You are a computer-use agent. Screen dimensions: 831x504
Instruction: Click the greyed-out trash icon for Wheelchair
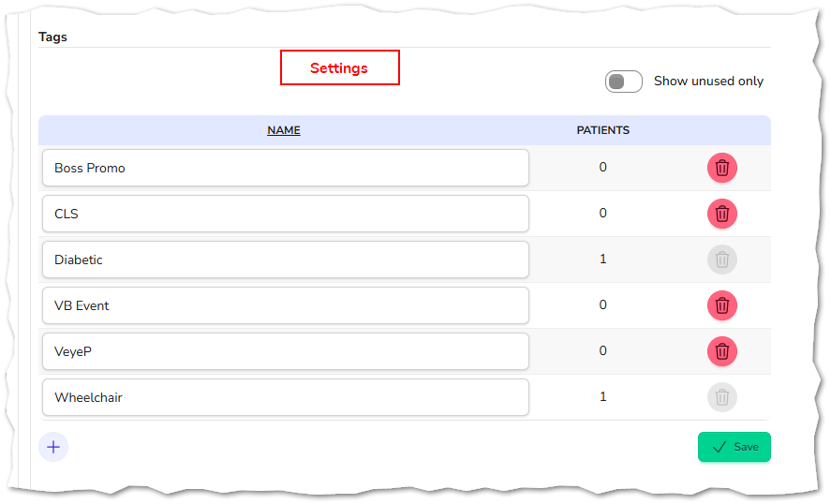(x=721, y=397)
